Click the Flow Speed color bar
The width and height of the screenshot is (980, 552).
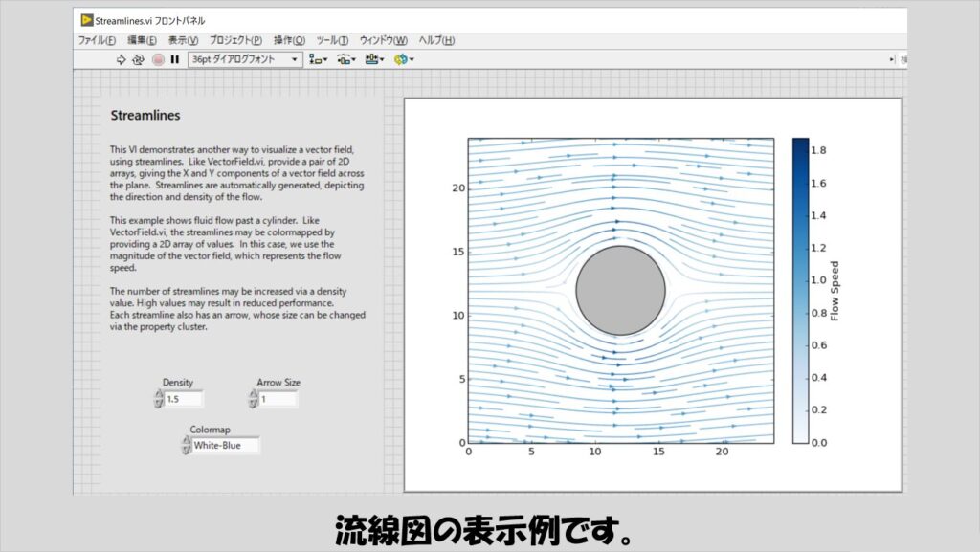(800, 291)
